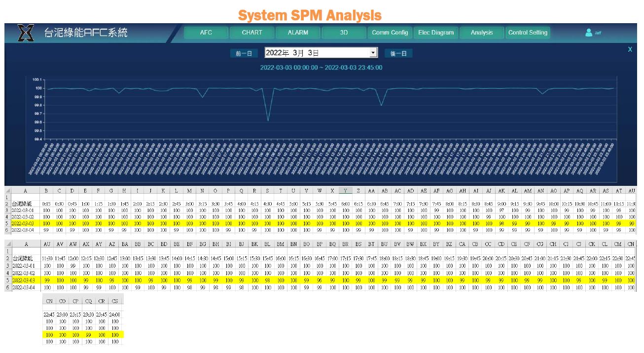Open the Jeff user profile icon
644x353 pixels.
click(588, 33)
